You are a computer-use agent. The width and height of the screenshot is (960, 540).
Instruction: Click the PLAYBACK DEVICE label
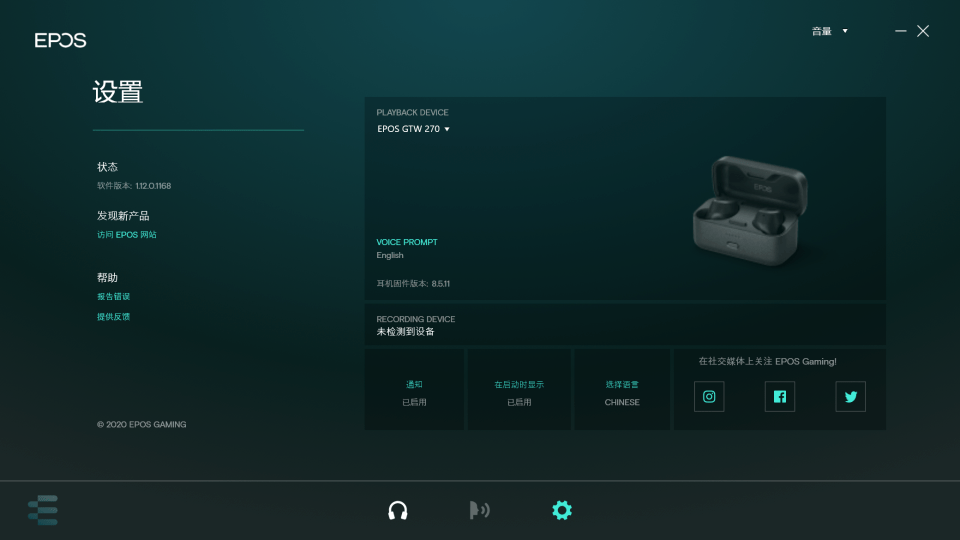point(413,113)
